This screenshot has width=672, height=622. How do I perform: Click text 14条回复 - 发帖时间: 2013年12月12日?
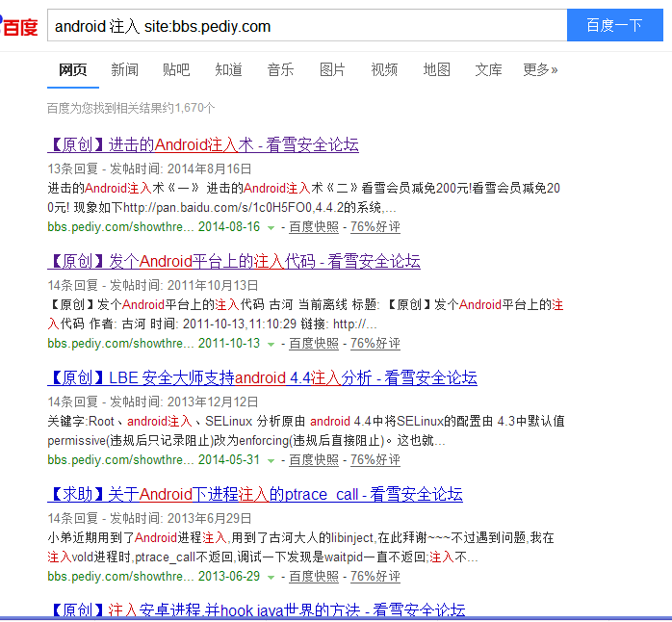(x=153, y=402)
